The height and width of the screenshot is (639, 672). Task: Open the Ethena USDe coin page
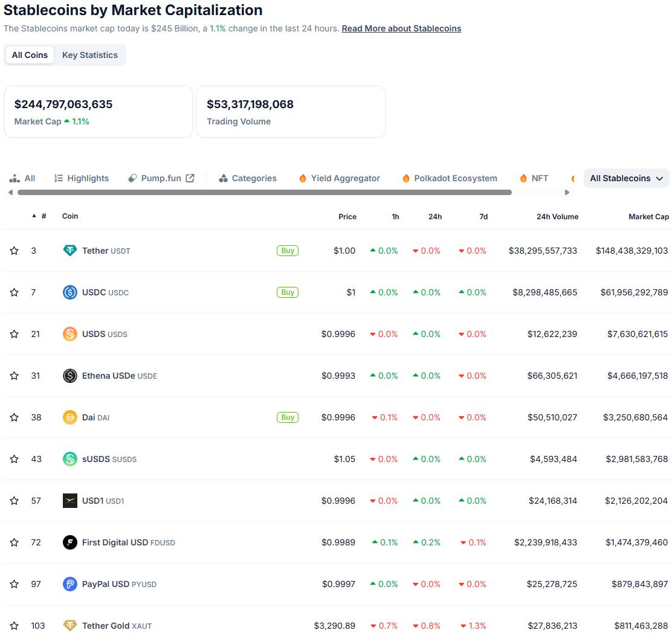[x=120, y=376]
